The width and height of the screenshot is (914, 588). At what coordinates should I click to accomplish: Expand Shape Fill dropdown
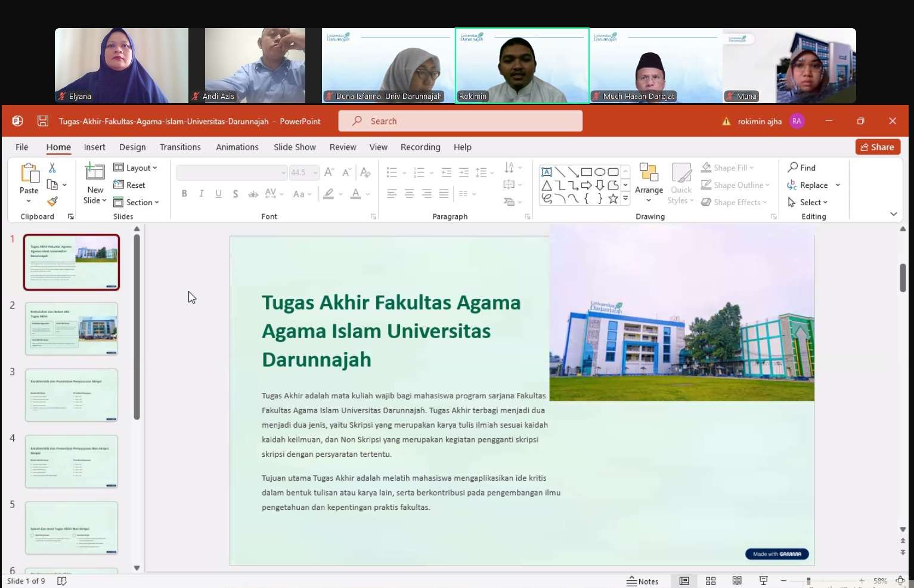751,168
